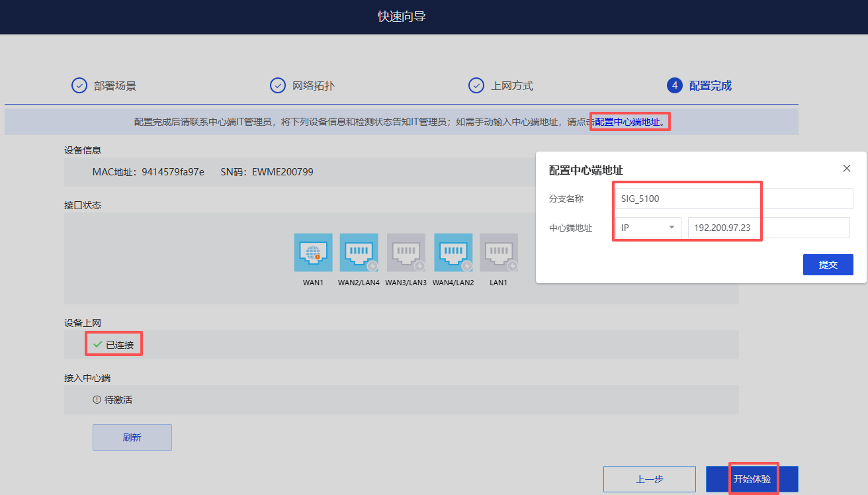Click the 刷新 button
868x495 pixels.
pos(132,437)
